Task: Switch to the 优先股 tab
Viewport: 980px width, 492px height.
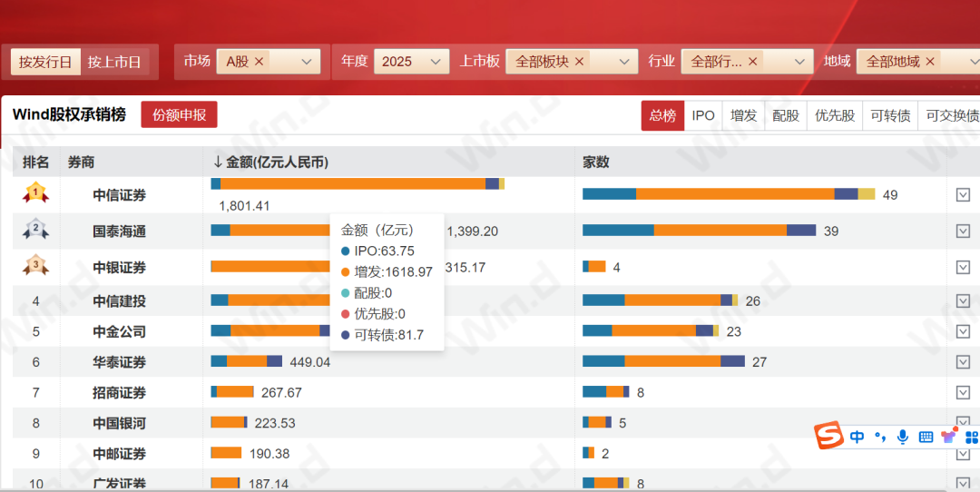Action: pos(835,115)
